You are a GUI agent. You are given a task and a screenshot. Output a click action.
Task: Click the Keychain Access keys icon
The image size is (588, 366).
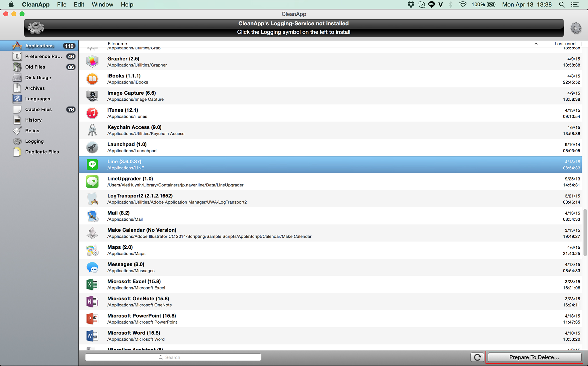pos(92,130)
